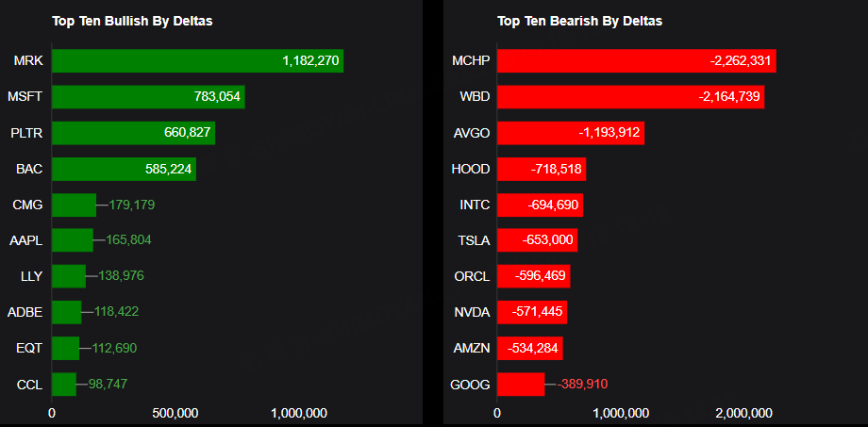Viewport: 868px width, 427px height.
Task: Click the red INTC bar
Action: 540,205
